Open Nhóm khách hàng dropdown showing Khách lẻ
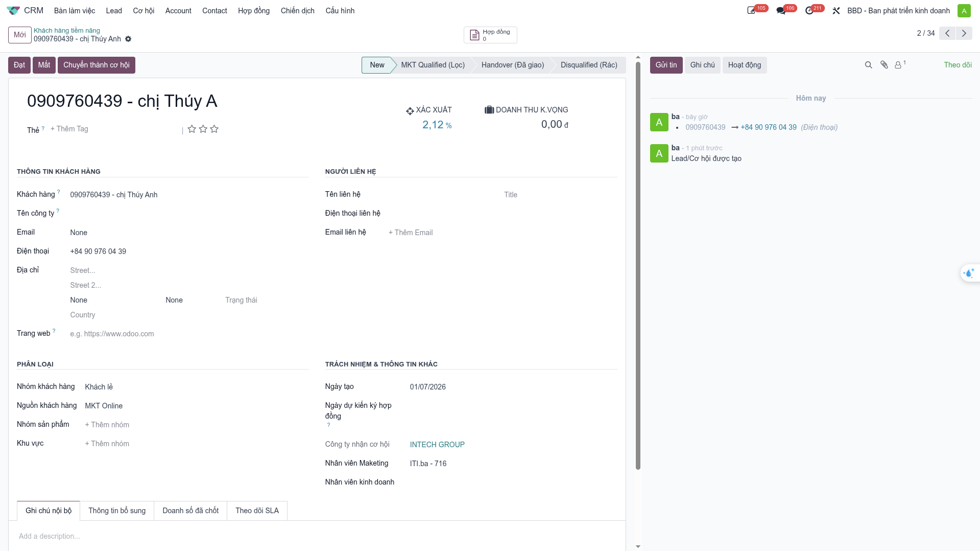The image size is (980, 551). pos(197,387)
